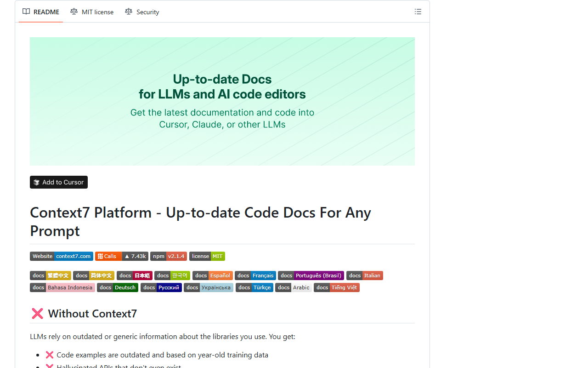Image resolution: width=588 pixels, height=368 pixels.
Task: Click the docs Deutsch badge
Action: tap(118, 287)
